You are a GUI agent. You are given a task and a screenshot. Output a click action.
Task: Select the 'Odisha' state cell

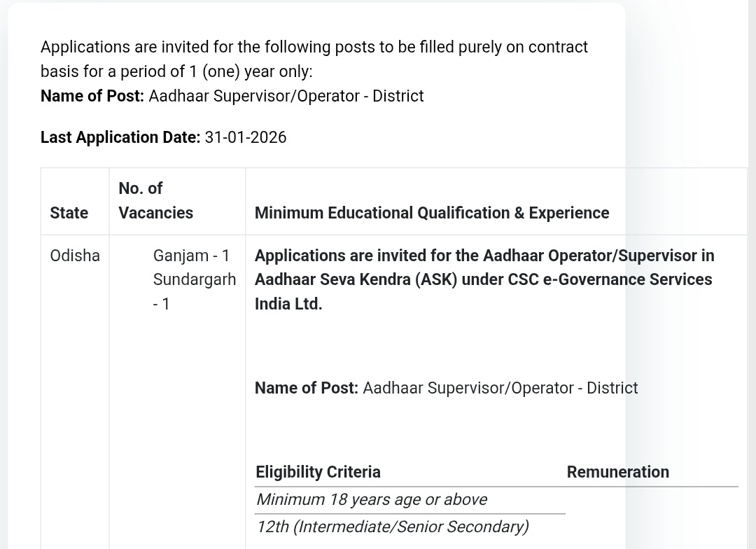pos(75,256)
